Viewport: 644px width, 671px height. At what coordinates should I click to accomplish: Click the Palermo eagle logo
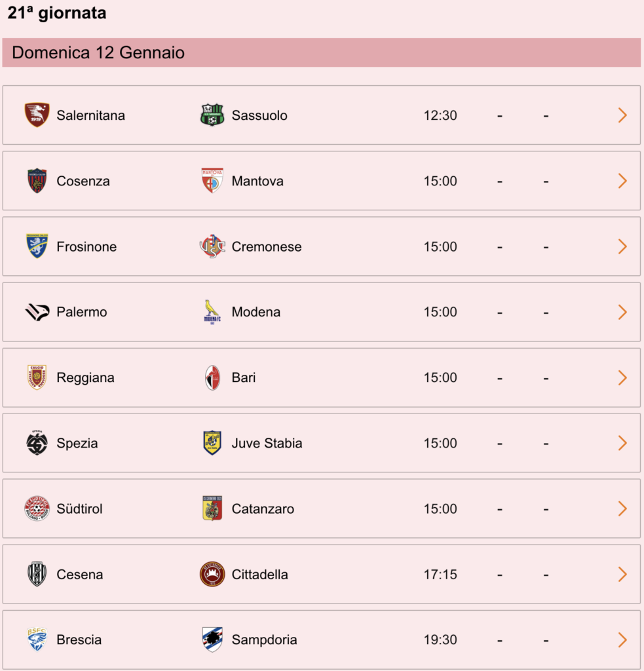point(37,312)
